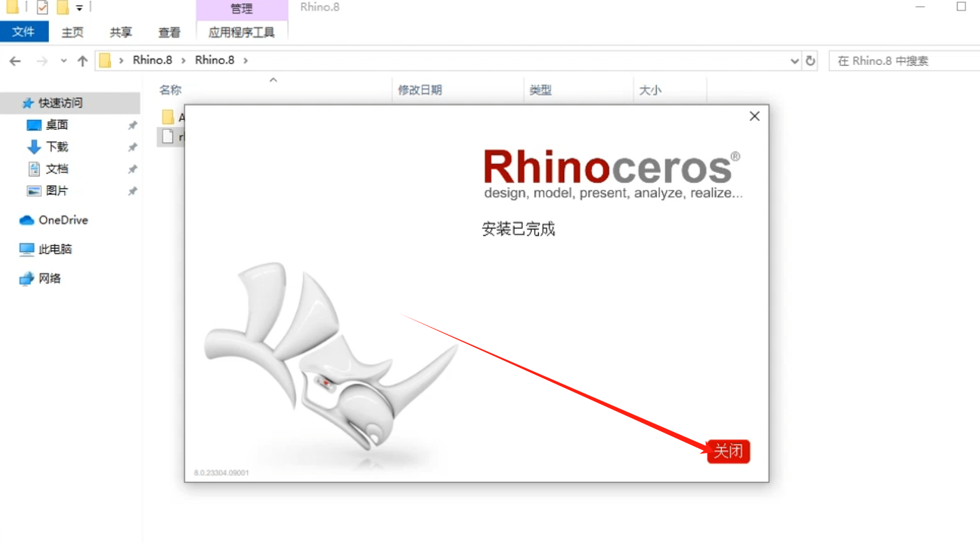Viewport: 980px width, 543px height.
Task: Click the red 关闭 button in the installer
Action: coord(728,452)
